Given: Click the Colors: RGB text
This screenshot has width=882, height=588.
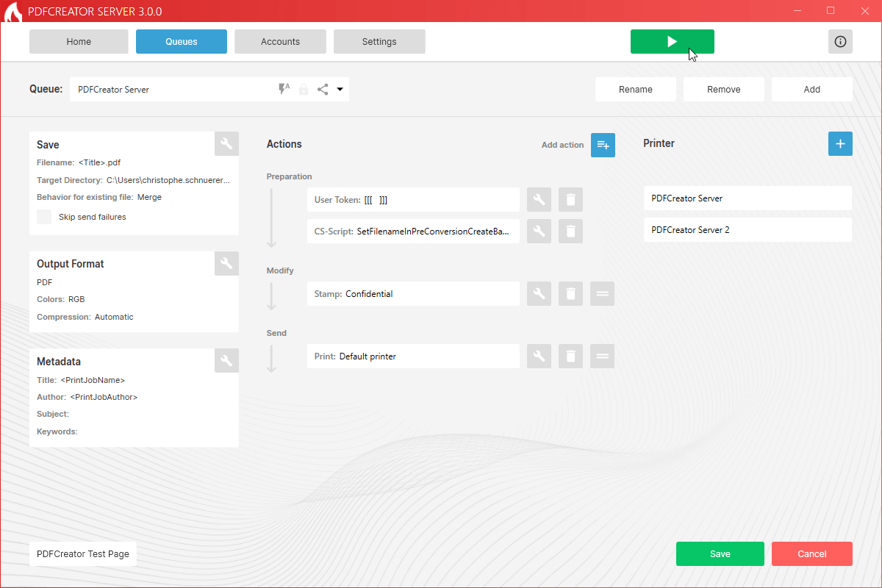Looking at the screenshot, I should pos(60,299).
